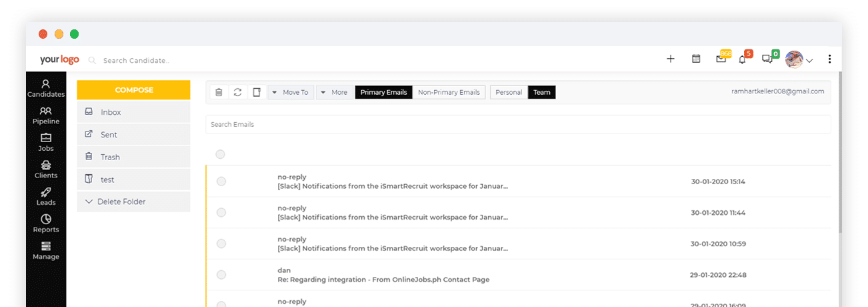This screenshot has width=868, height=307.
Task: Click the timestamp 29-01-2020 22:48
Action: tap(718, 275)
